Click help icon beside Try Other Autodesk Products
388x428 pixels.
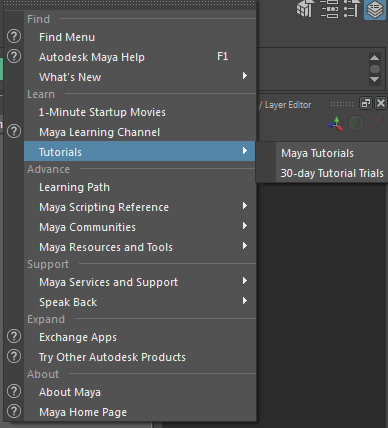[x=14, y=356]
